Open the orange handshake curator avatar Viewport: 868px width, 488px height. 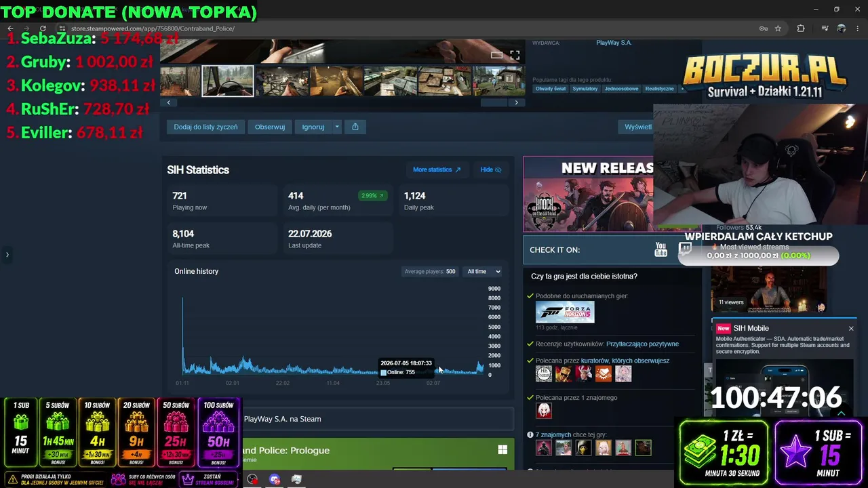tap(603, 373)
